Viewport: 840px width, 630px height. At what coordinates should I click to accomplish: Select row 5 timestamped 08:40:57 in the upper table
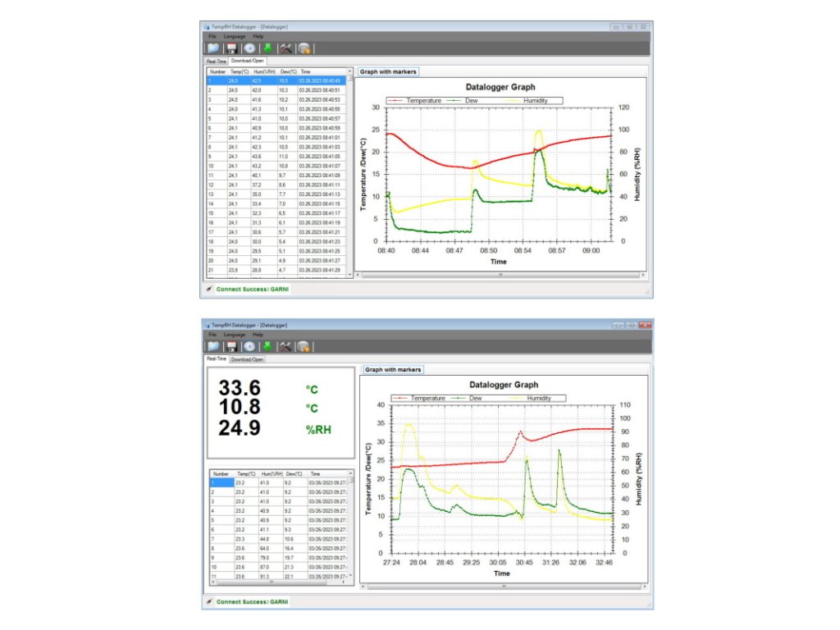point(276,118)
